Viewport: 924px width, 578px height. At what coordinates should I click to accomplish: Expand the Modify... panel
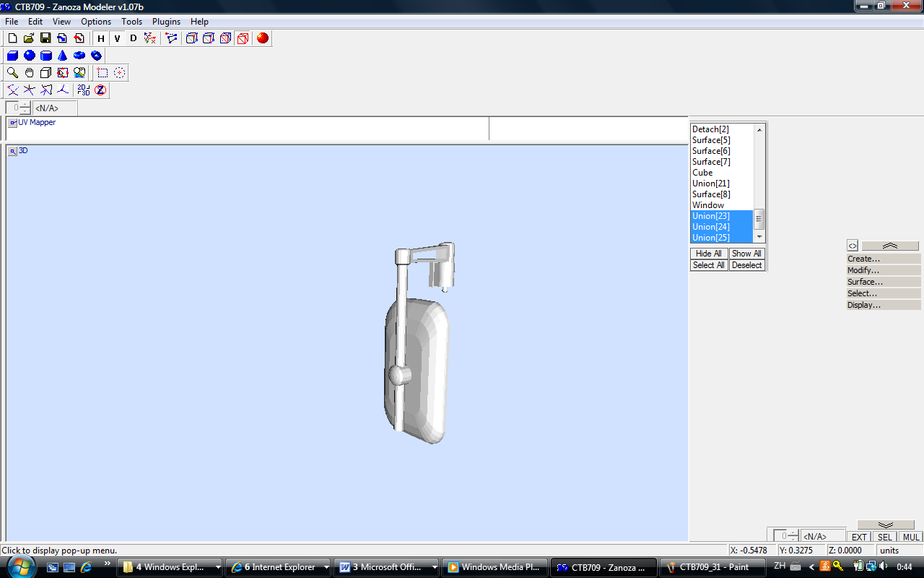click(x=884, y=270)
